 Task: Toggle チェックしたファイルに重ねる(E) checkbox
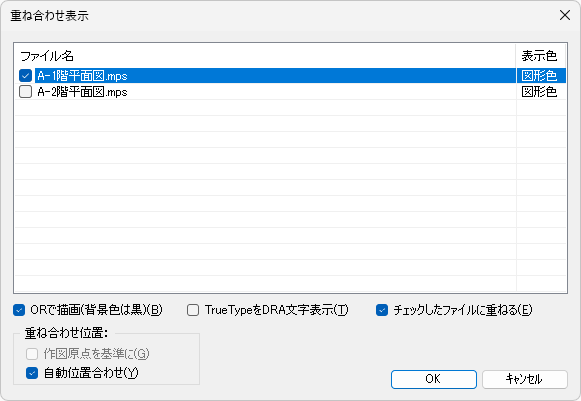[382, 310]
